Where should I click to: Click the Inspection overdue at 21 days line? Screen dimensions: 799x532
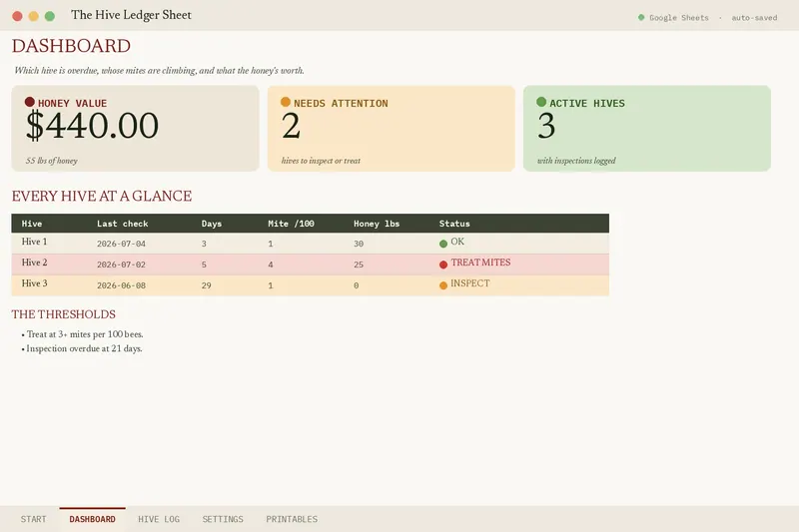pos(82,348)
